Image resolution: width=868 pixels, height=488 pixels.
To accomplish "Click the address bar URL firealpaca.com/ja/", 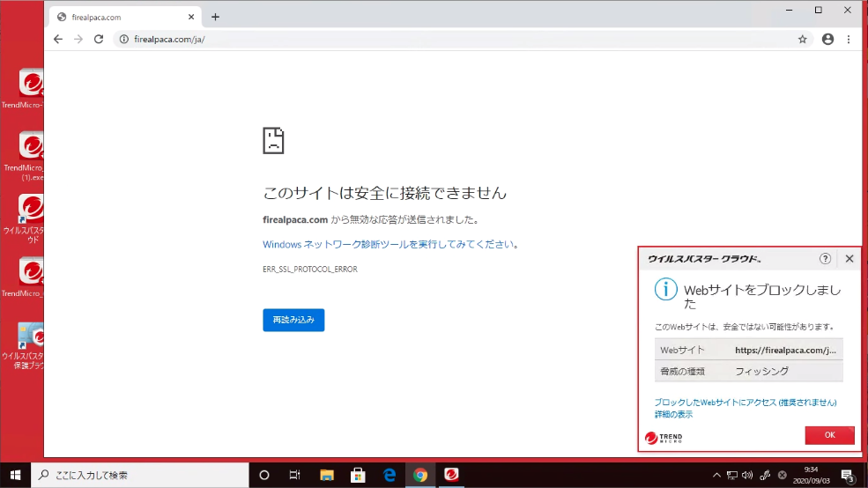I will [169, 40].
